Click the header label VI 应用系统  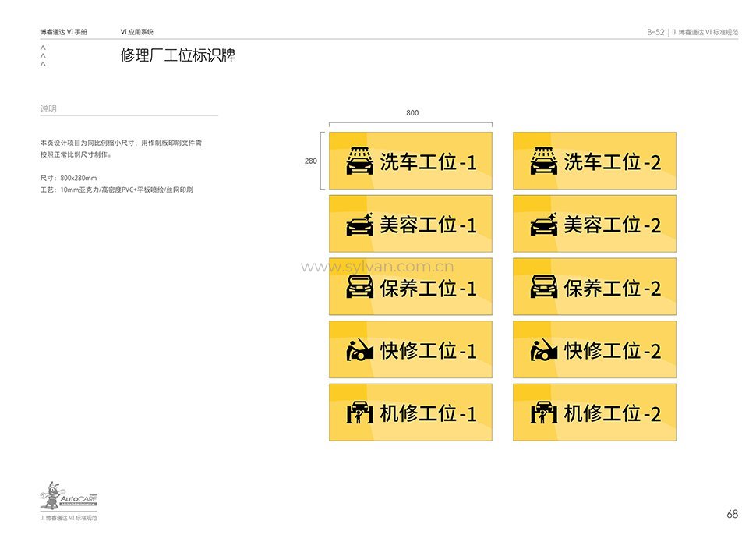click(137, 32)
